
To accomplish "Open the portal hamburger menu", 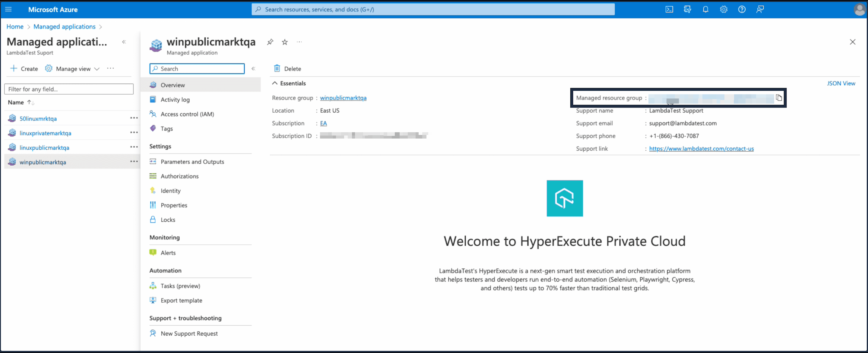I will [x=8, y=9].
